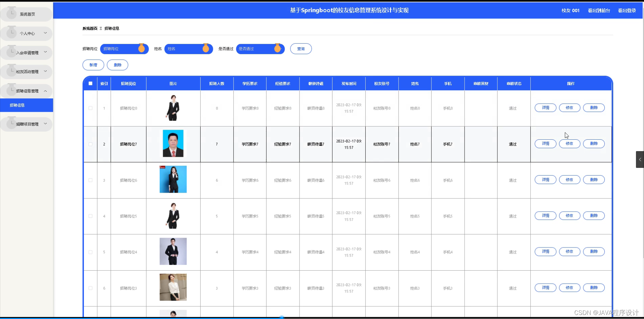644x319 pixels.
Task: Click the 查询 search button
Action: (x=301, y=49)
